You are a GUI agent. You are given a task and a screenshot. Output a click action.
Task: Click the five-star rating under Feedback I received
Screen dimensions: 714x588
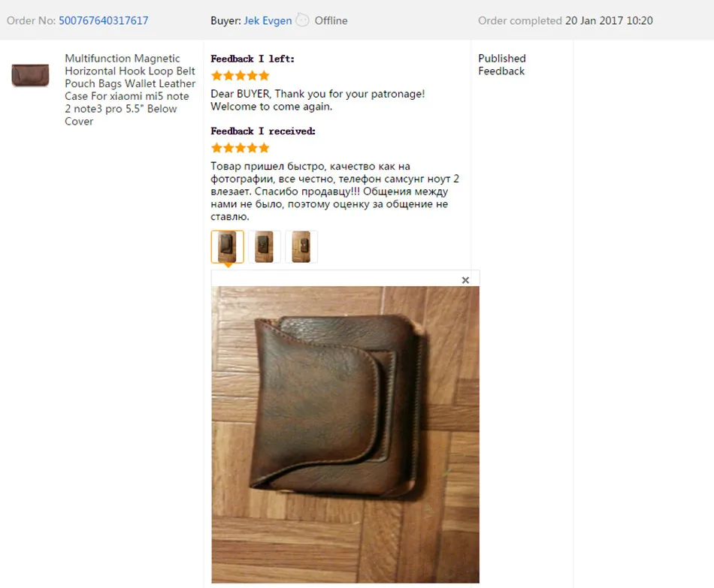click(241, 148)
